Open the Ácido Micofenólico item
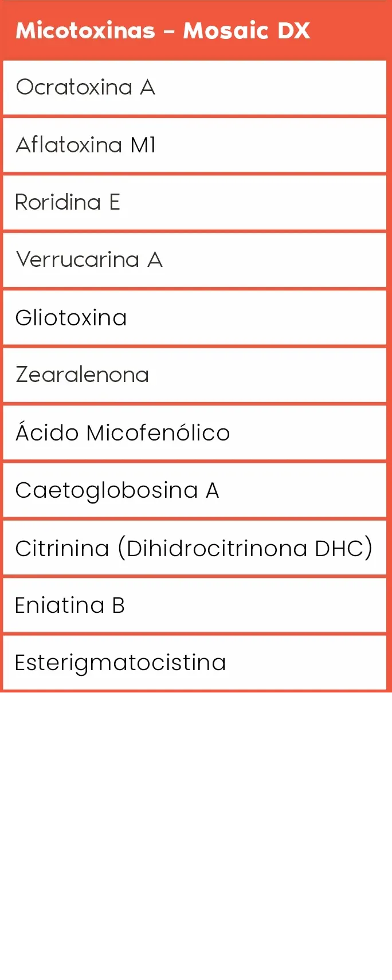 [195, 433]
